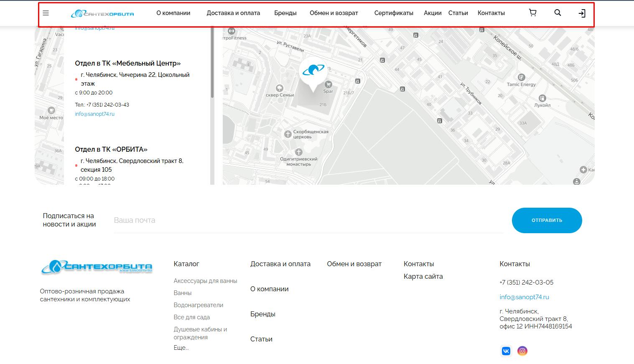Open Бренды header menu item

coord(285,13)
